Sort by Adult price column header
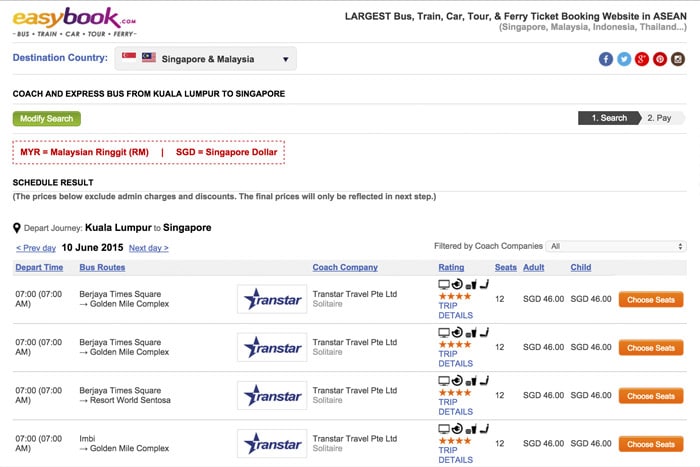This screenshot has width=700, height=467. click(x=533, y=267)
